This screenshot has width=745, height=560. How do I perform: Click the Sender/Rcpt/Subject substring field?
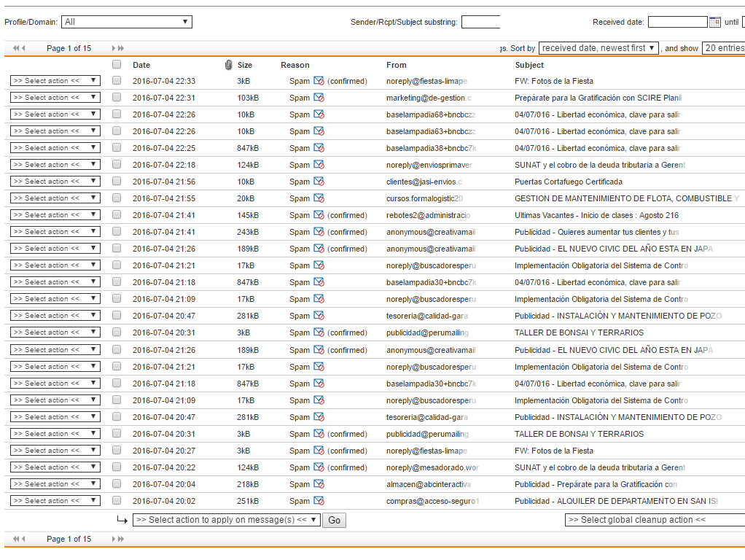click(480, 22)
